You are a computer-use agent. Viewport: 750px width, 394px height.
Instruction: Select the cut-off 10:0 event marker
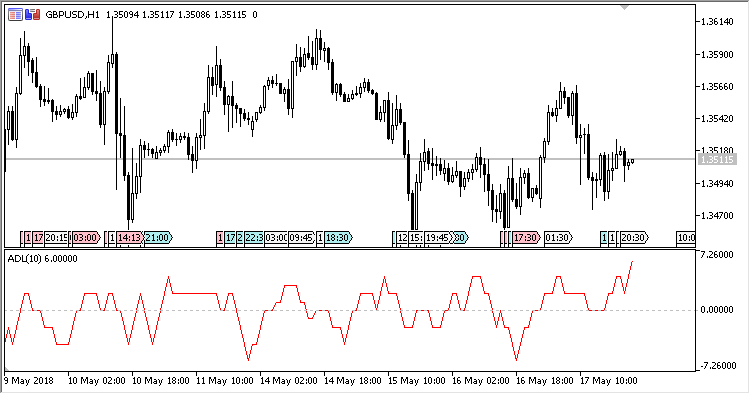pyautogui.click(x=686, y=238)
